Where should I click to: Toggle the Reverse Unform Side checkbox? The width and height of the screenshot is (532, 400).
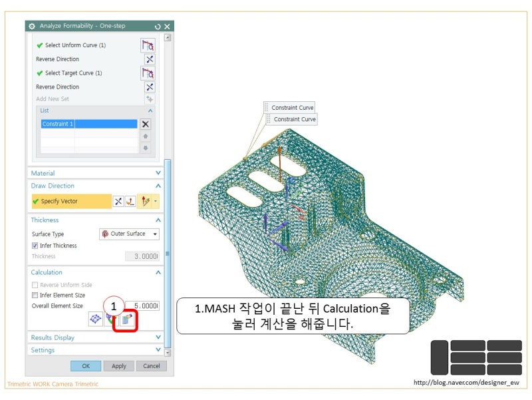click(35, 285)
